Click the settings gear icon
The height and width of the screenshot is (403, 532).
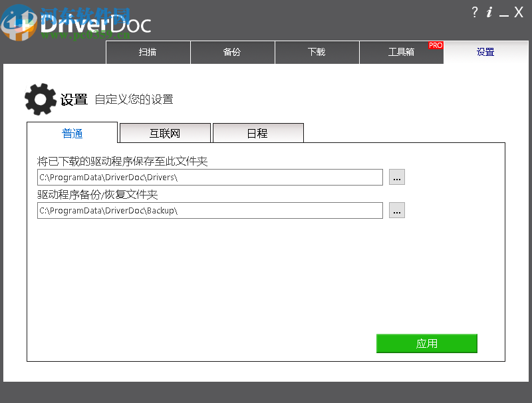[40, 98]
